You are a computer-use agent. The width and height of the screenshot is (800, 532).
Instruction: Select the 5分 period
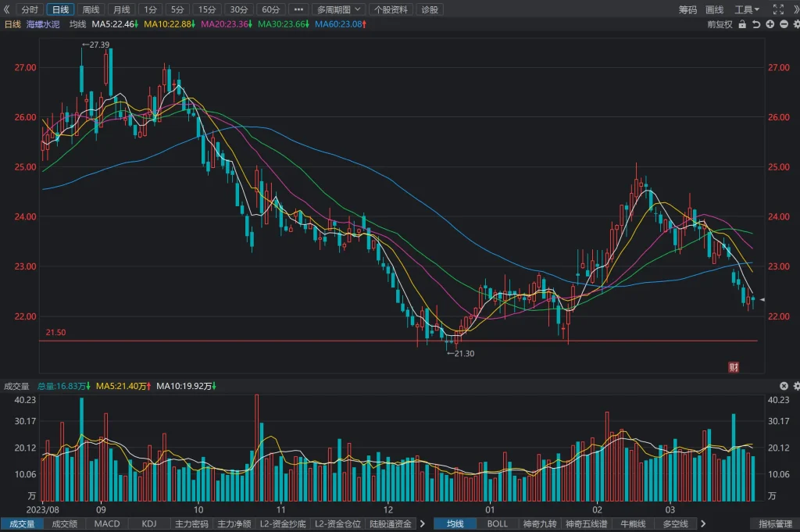[177, 9]
